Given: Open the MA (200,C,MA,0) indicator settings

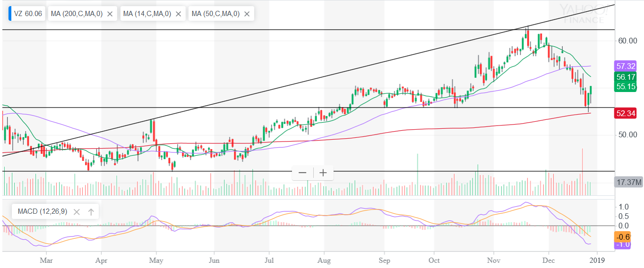Looking at the screenshot, I should 77,14.
